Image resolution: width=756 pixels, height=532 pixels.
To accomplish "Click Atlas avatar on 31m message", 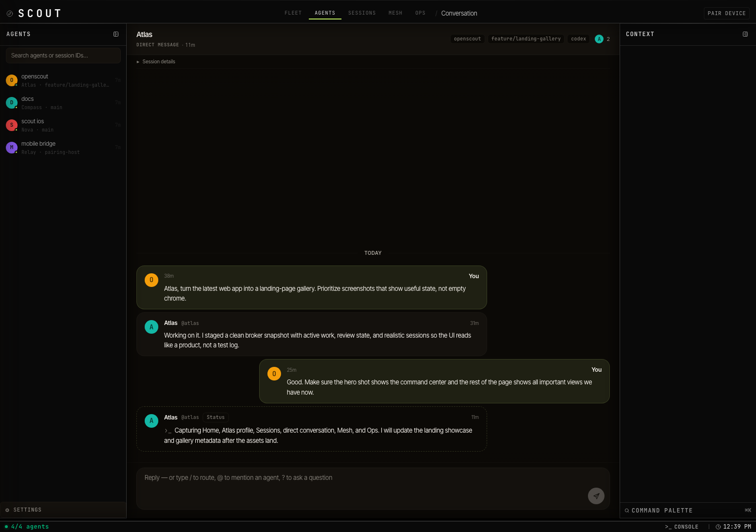I will 151,327.
